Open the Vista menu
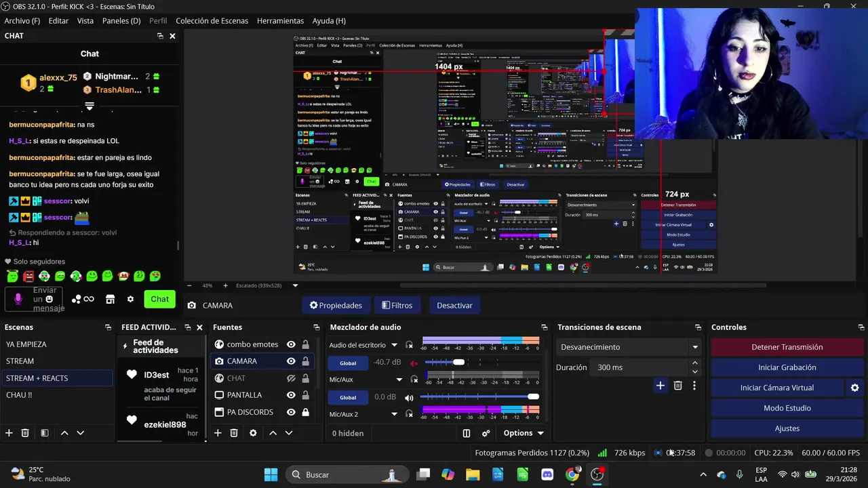 point(85,21)
